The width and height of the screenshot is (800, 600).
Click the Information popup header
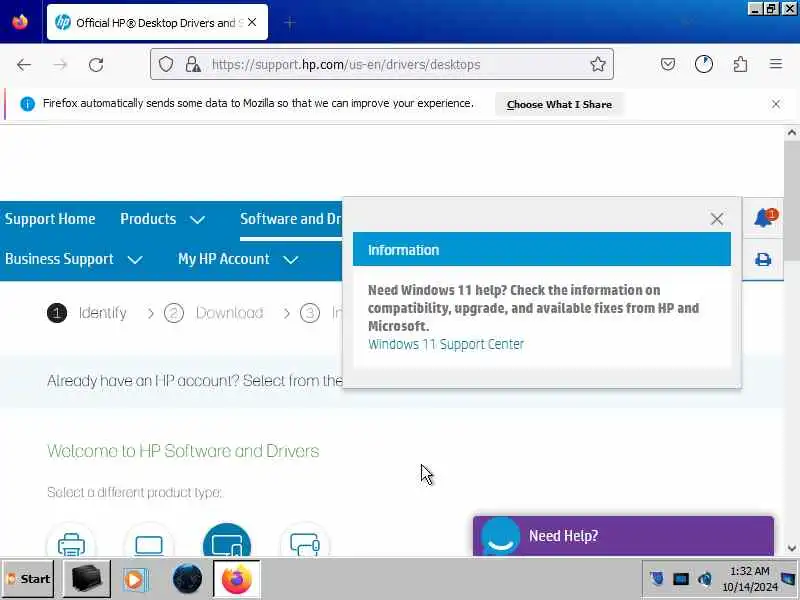tap(541, 249)
